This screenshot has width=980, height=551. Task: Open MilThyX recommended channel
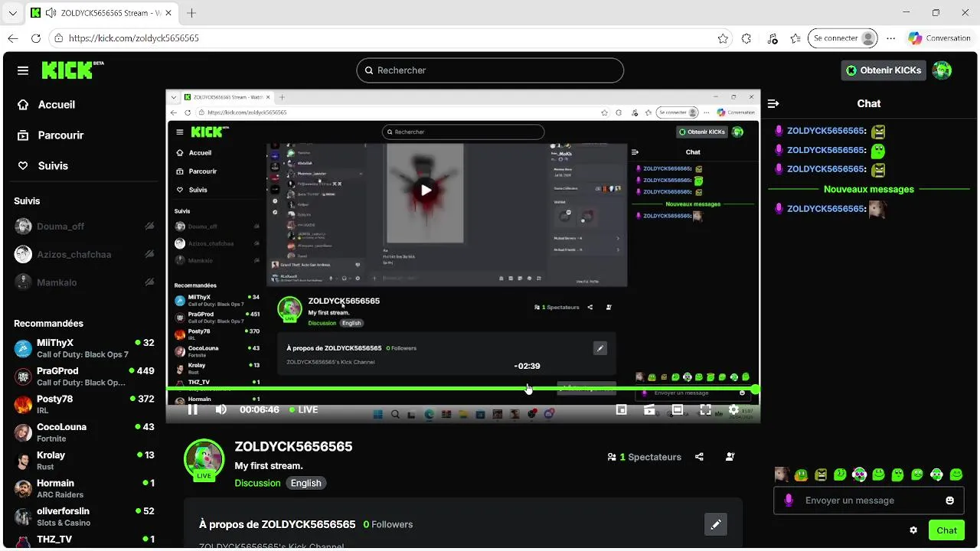tap(84, 348)
